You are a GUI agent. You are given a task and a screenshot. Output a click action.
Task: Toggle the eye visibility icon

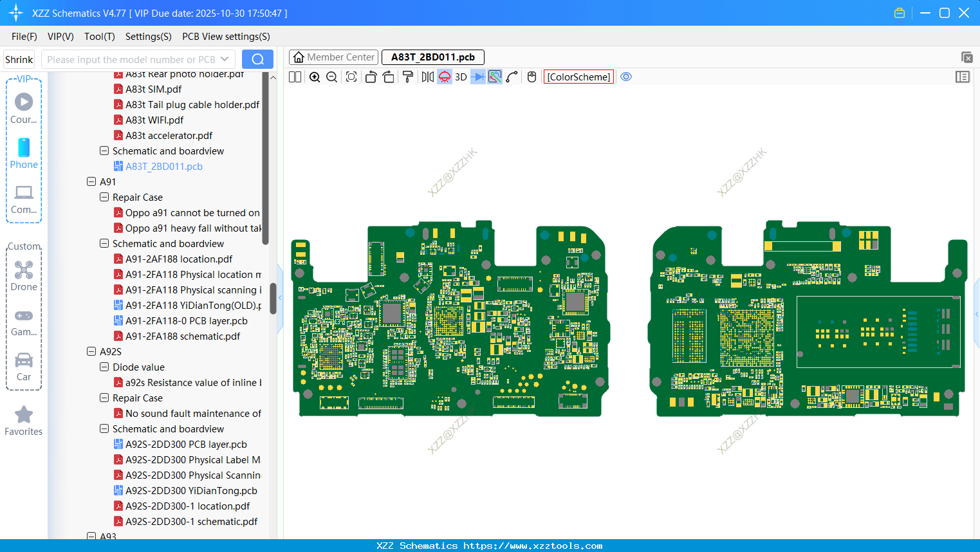[x=626, y=77]
